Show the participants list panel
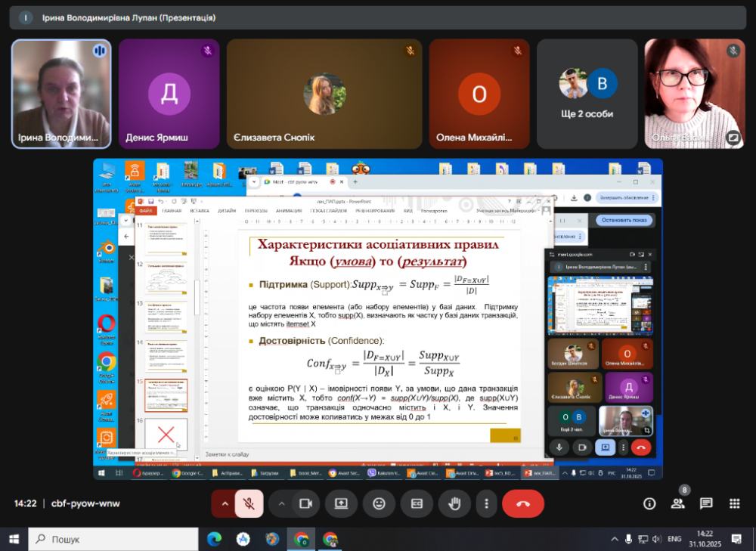The height and width of the screenshot is (551, 756). point(677,503)
